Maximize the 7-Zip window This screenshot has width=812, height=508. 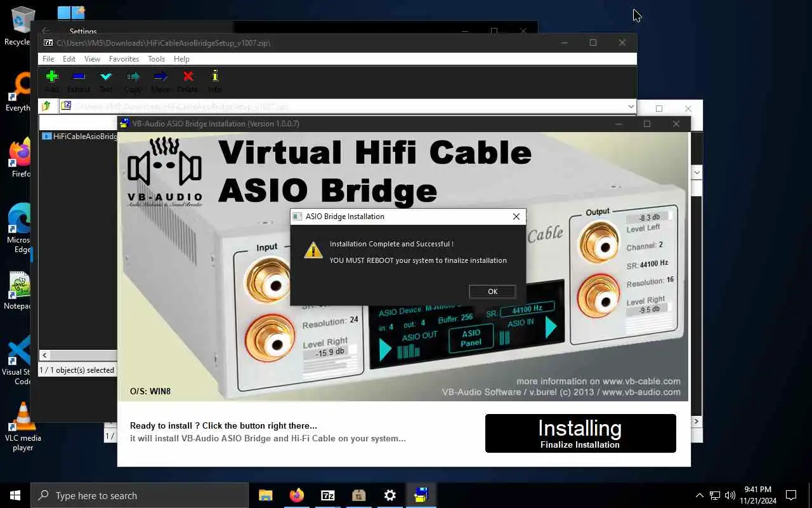coord(593,43)
